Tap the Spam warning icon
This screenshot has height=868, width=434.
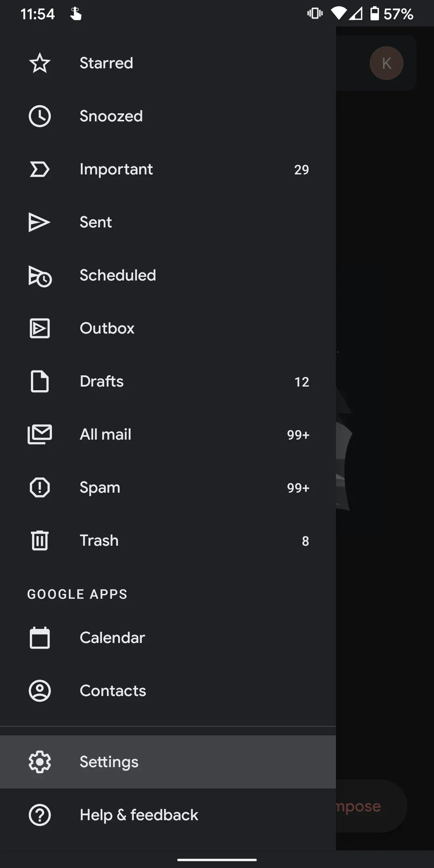39,487
